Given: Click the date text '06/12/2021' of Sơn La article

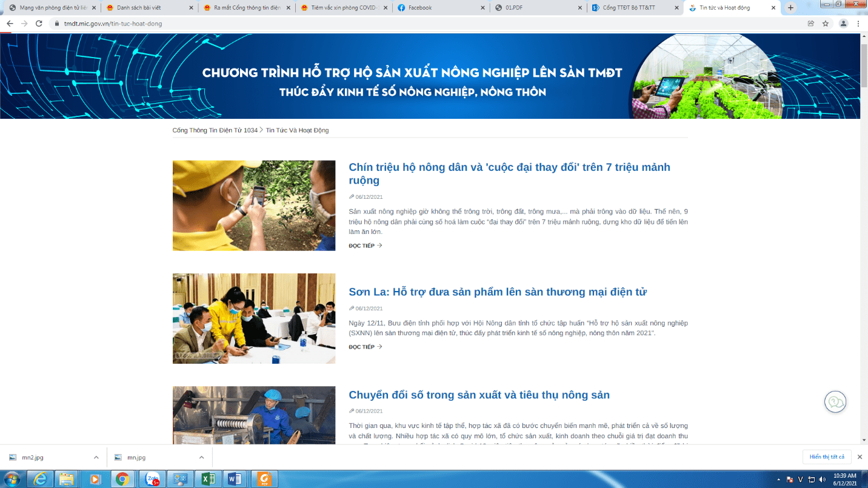Looking at the screenshot, I should [x=369, y=309].
